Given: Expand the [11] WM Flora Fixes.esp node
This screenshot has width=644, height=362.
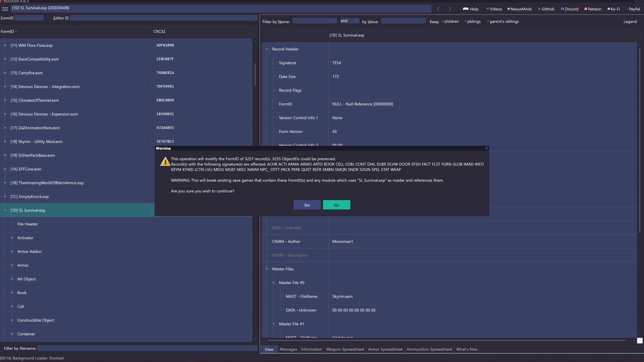Looking at the screenshot, I should pos(5,45).
